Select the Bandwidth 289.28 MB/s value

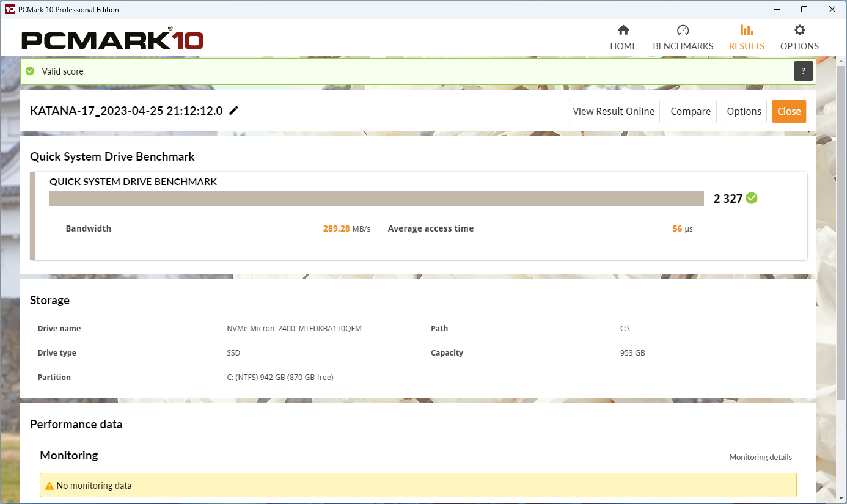point(346,228)
